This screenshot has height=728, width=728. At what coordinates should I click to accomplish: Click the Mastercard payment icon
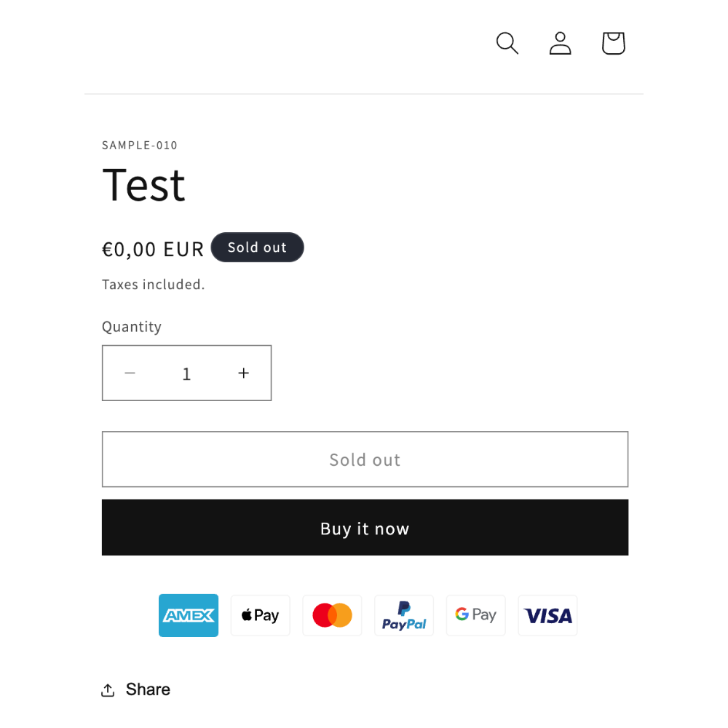click(333, 615)
